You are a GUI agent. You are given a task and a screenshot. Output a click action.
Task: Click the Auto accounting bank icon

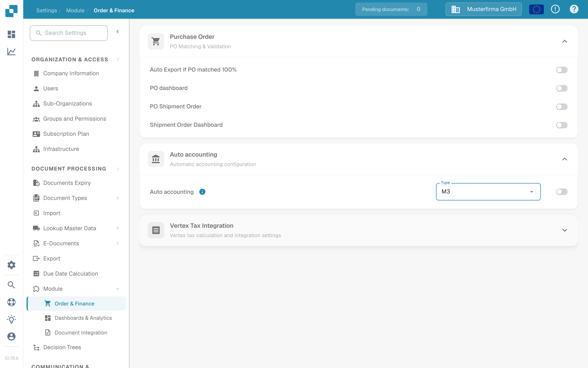pos(156,159)
